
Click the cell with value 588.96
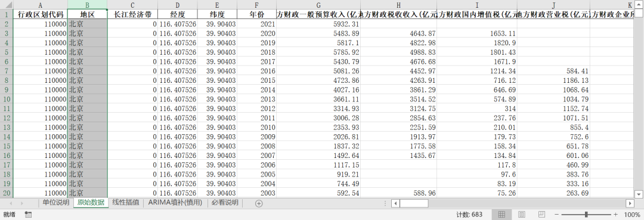click(x=398, y=193)
